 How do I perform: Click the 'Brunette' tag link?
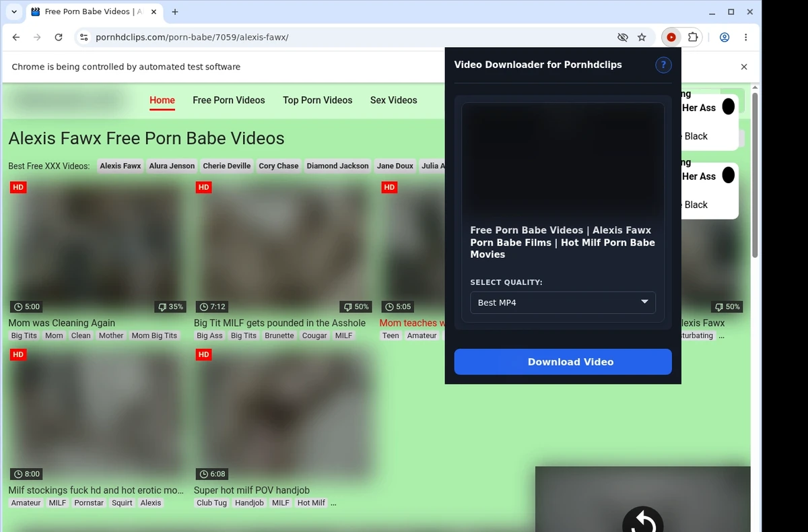pyautogui.click(x=279, y=335)
